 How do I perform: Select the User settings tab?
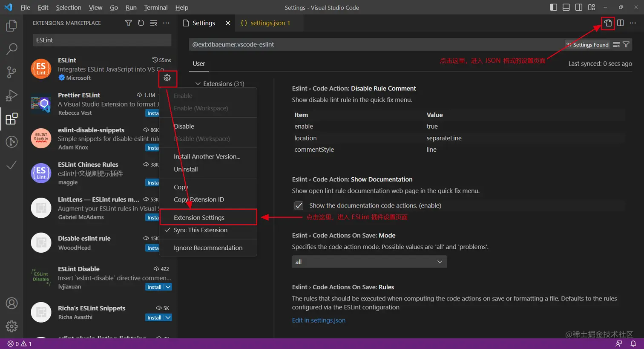pos(199,63)
